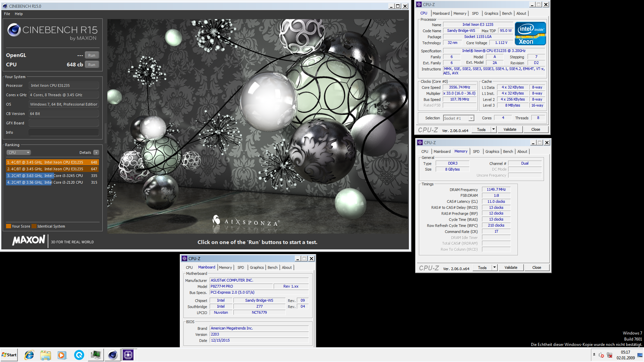Click Tools button in CPU-Z Memory window
644x362 pixels.
pos(482,267)
